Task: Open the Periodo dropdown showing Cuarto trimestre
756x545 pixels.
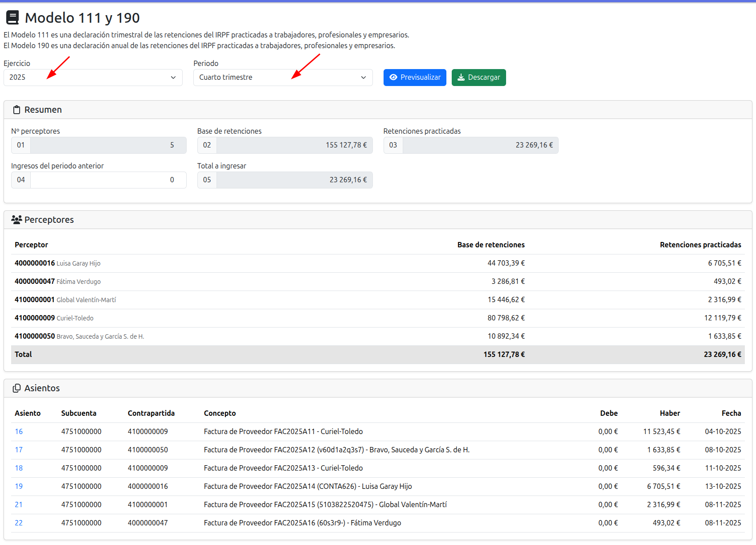Action: (282, 78)
